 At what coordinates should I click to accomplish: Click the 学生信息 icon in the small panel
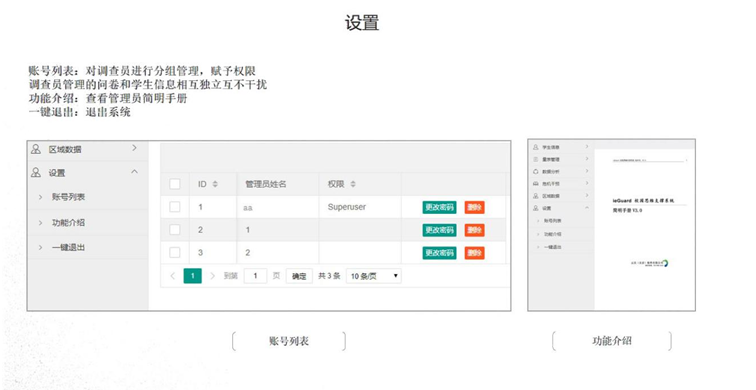click(536, 147)
